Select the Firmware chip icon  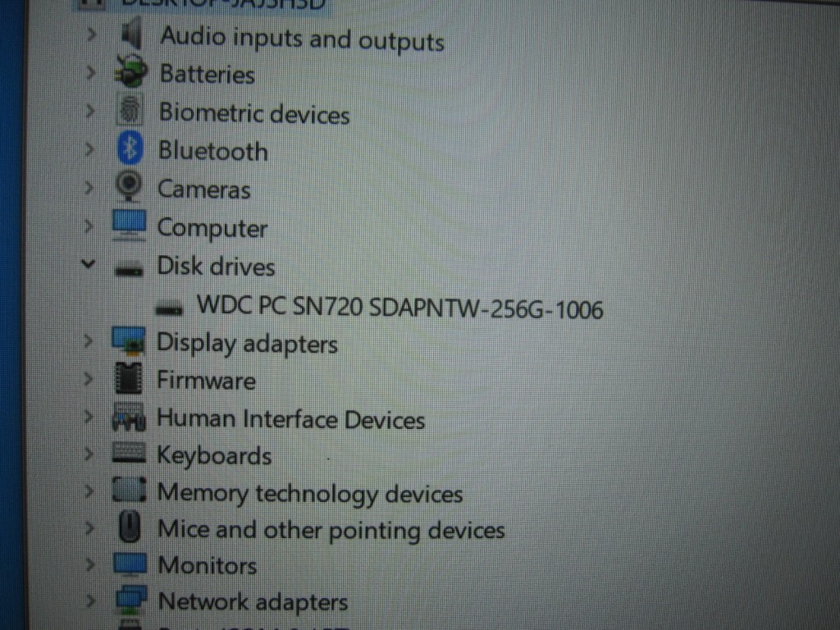click(129, 377)
